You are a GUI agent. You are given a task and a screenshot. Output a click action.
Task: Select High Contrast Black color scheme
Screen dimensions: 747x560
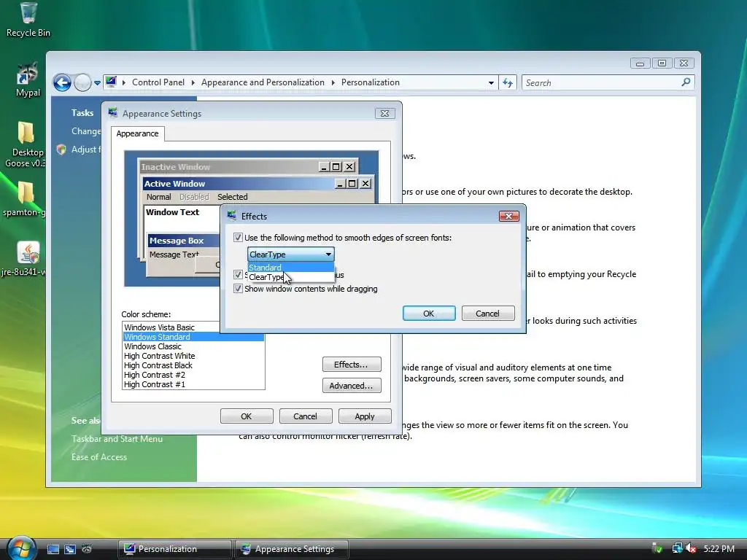pos(193,365)
